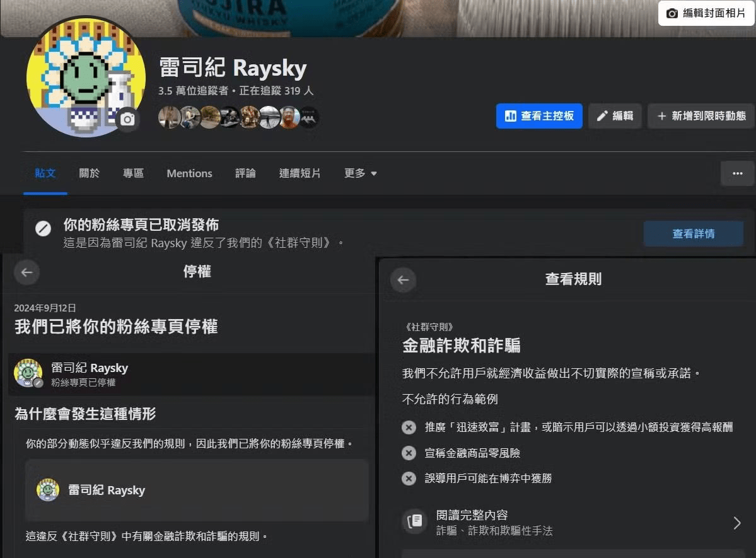Select the first follower avatar thumbnail

[x=169, y=117]
